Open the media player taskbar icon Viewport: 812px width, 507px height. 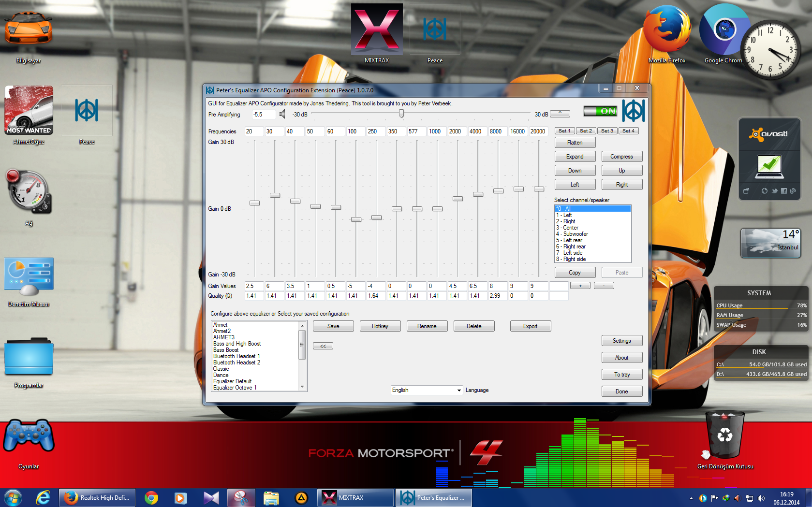click(180, 497)
